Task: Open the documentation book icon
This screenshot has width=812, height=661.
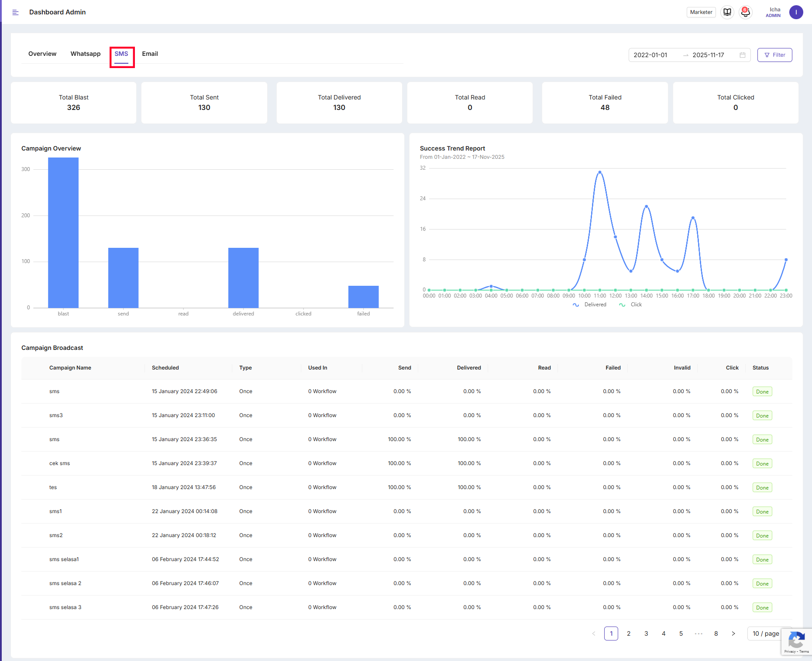Action: pos(727,12)
